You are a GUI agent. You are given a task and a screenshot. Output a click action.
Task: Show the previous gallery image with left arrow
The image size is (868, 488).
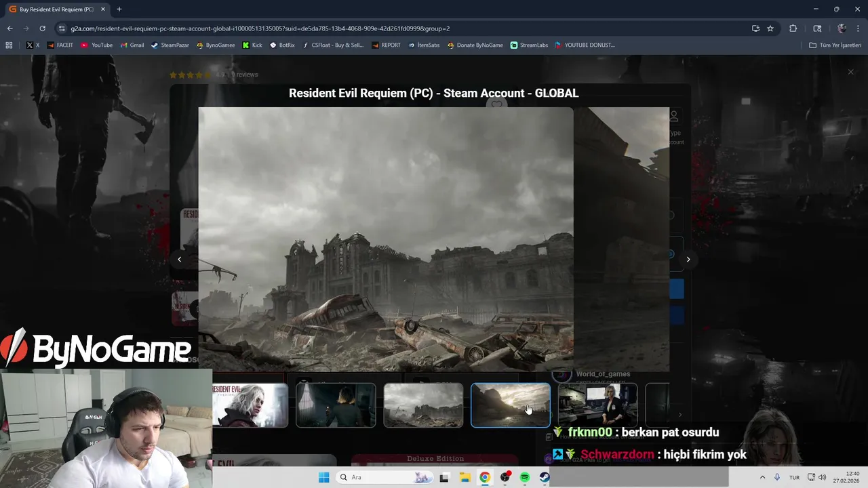pos(179,259)
